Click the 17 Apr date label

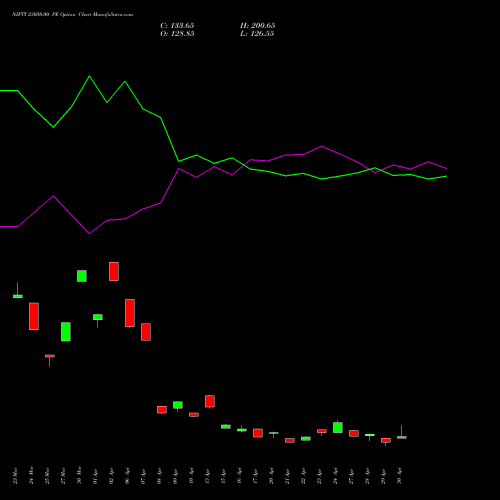[x=255, y=476]
